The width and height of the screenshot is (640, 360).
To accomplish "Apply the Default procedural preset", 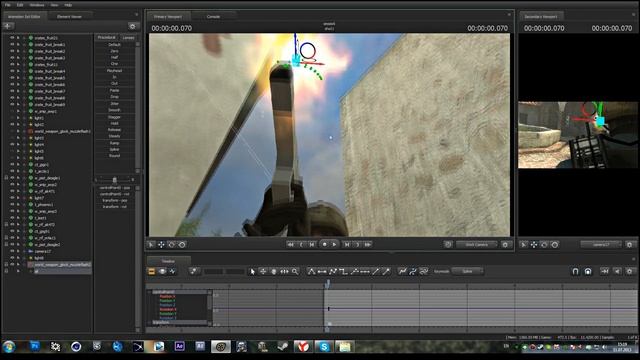I will pyautogui.click(x=115, y=44).
